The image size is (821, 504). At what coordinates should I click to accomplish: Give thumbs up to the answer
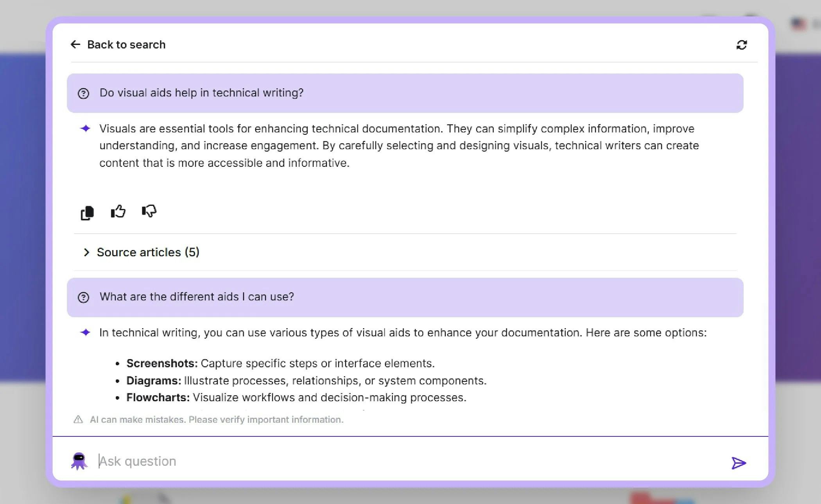pos(118,211)
